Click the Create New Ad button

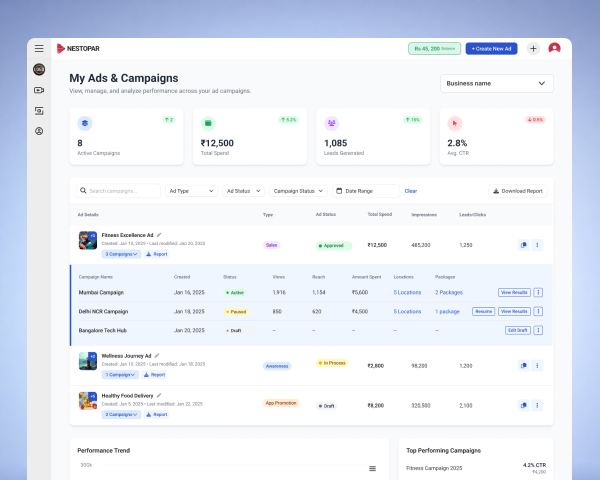click(x=491, y=49)
